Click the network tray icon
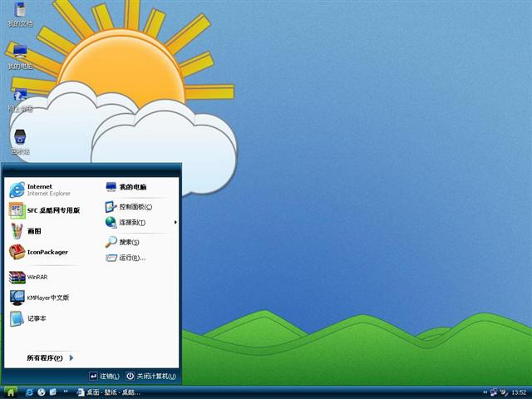 pyautogui.click(x=494, y=392)
